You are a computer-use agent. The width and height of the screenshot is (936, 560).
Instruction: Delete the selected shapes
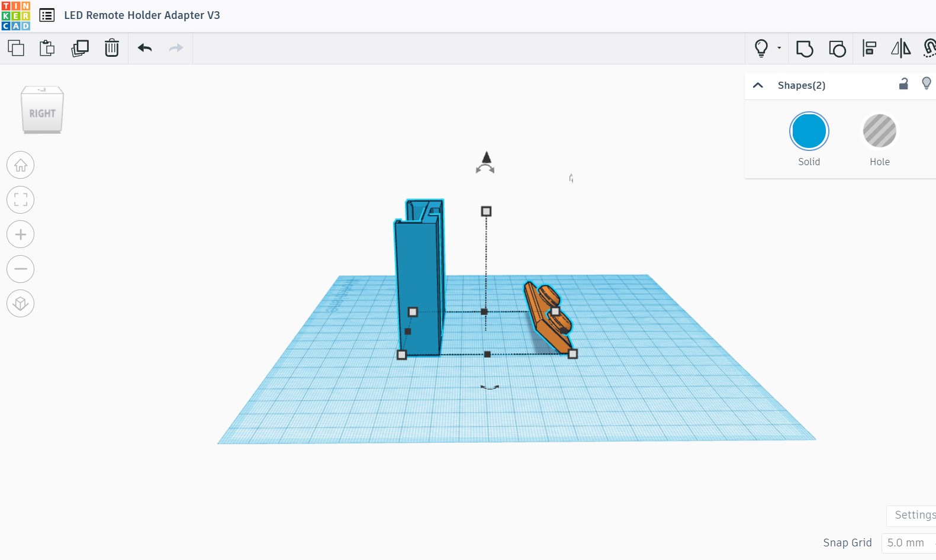[x=112, y=48]
